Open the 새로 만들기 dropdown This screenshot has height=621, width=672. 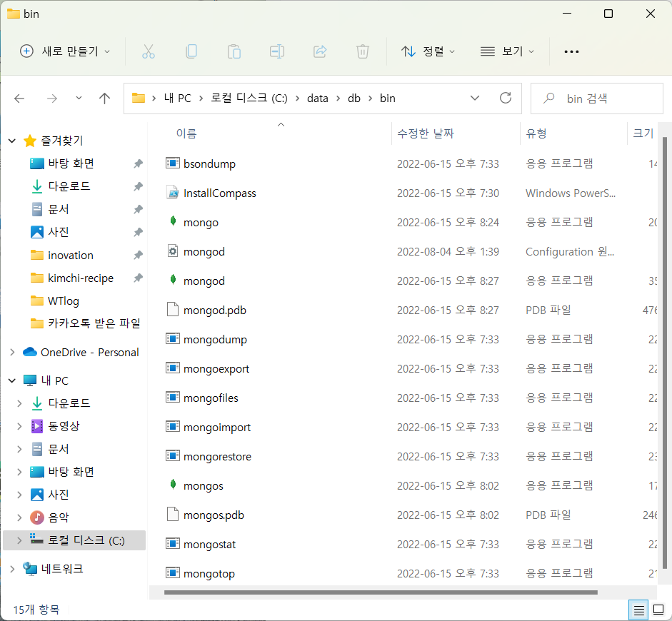(65, 51)
